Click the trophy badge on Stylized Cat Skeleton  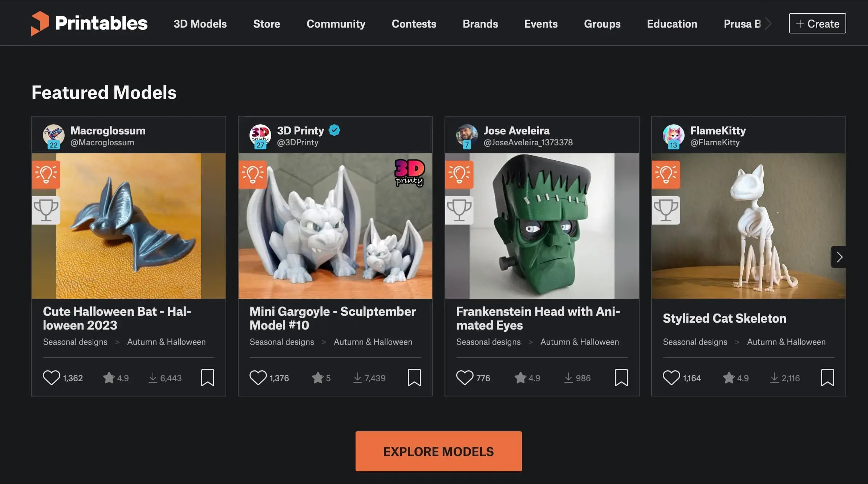(x=666, y=210)
